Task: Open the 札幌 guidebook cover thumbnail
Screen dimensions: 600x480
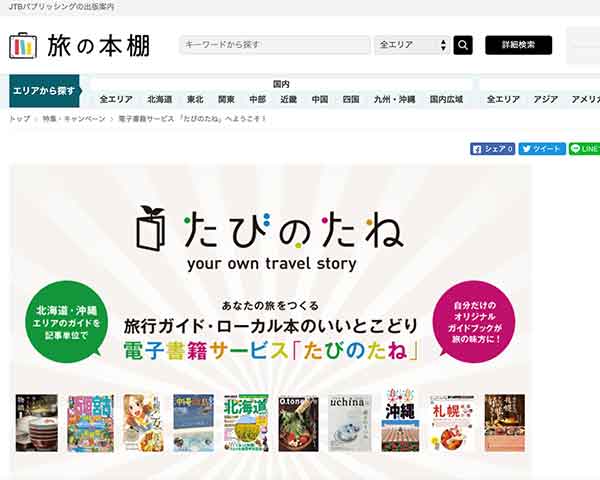Action: [452, 423]
